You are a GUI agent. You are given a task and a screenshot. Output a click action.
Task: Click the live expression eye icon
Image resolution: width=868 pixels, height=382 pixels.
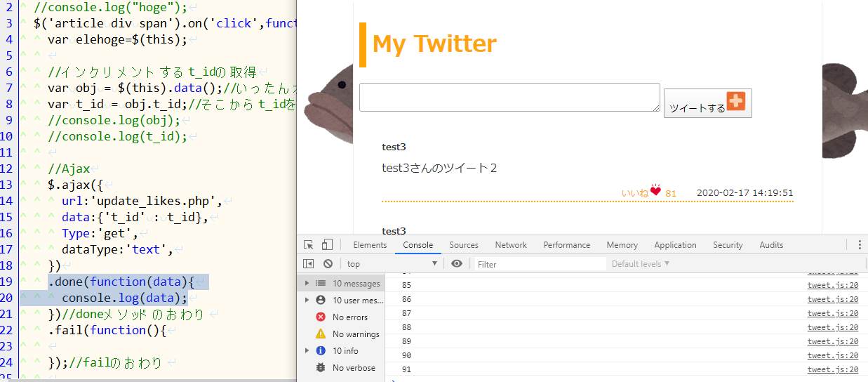point(457,264)
